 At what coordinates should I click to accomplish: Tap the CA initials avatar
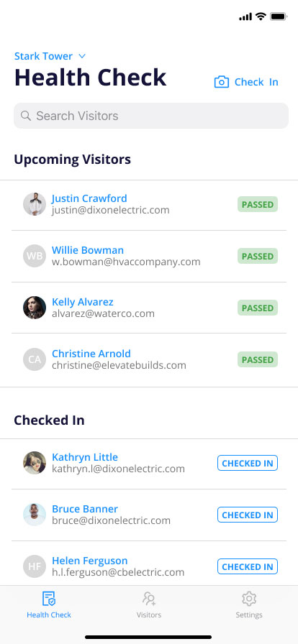[x=35, y=359]
